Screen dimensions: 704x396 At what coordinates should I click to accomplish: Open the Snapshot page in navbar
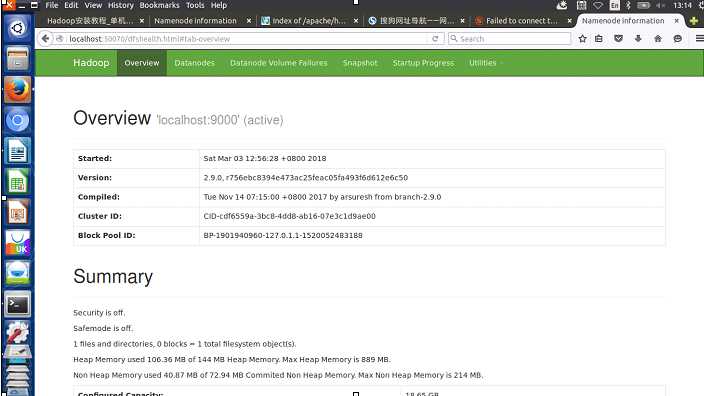tap(360, 63)
